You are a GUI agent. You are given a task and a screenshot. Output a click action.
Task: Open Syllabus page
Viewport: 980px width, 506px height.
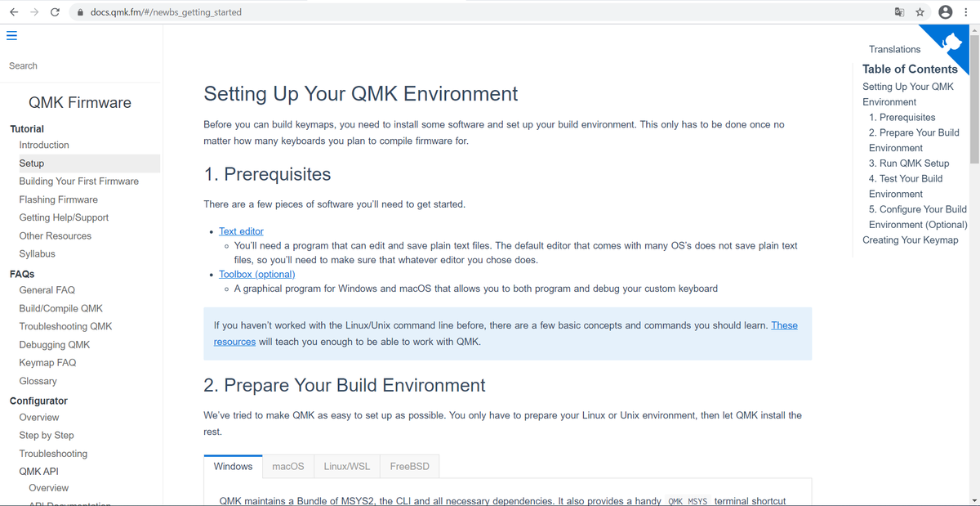(x=38, y=253)
